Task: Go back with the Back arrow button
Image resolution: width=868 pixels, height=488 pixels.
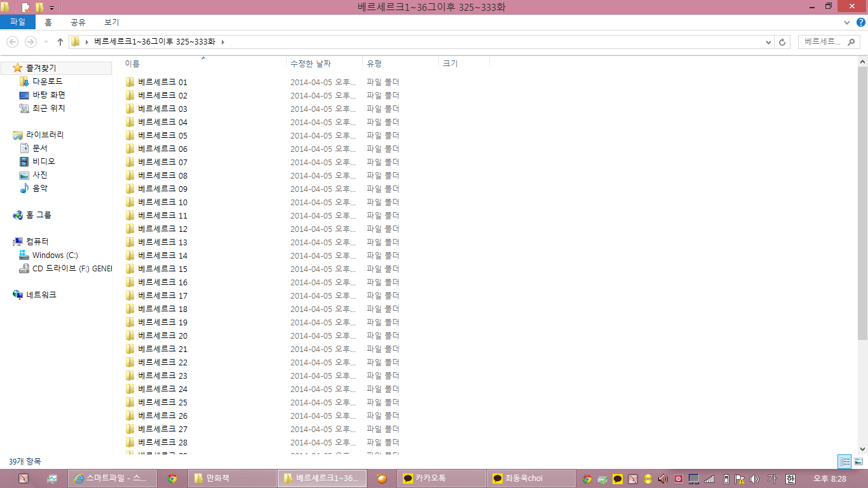Action: coord(12,42)
